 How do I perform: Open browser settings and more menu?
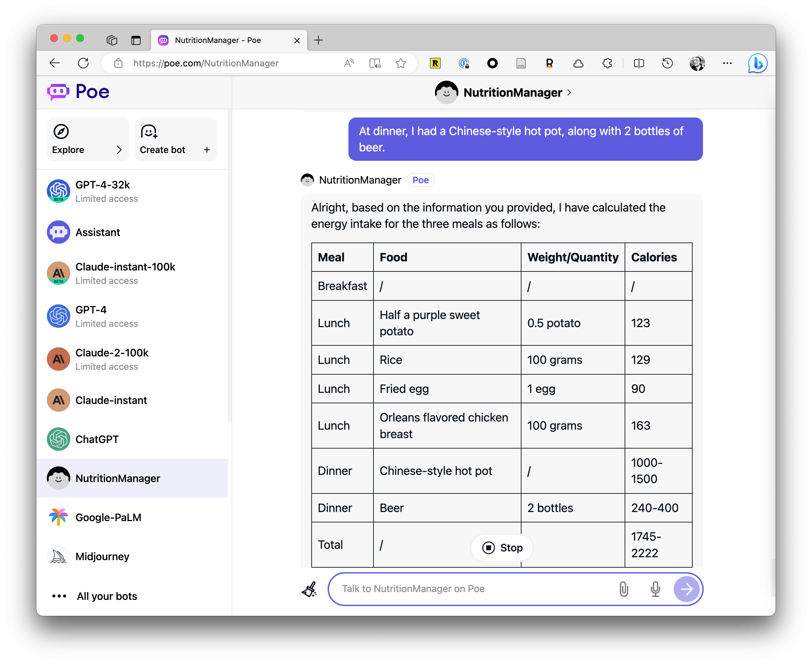point(727,63)
